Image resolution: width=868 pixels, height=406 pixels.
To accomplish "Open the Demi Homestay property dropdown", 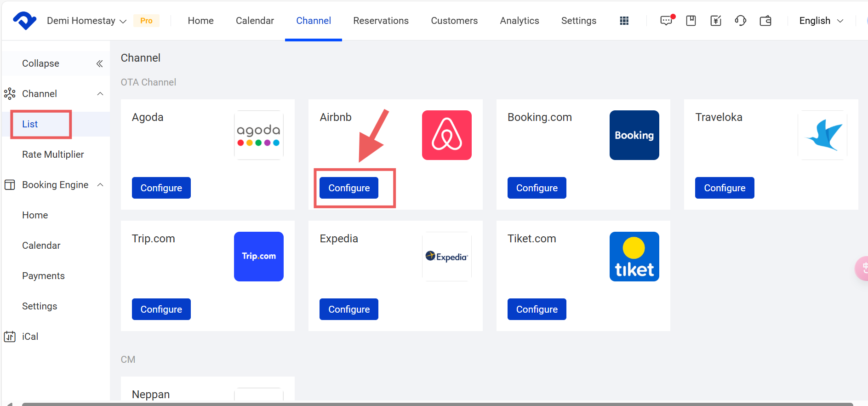I will [x=86, y=21].
